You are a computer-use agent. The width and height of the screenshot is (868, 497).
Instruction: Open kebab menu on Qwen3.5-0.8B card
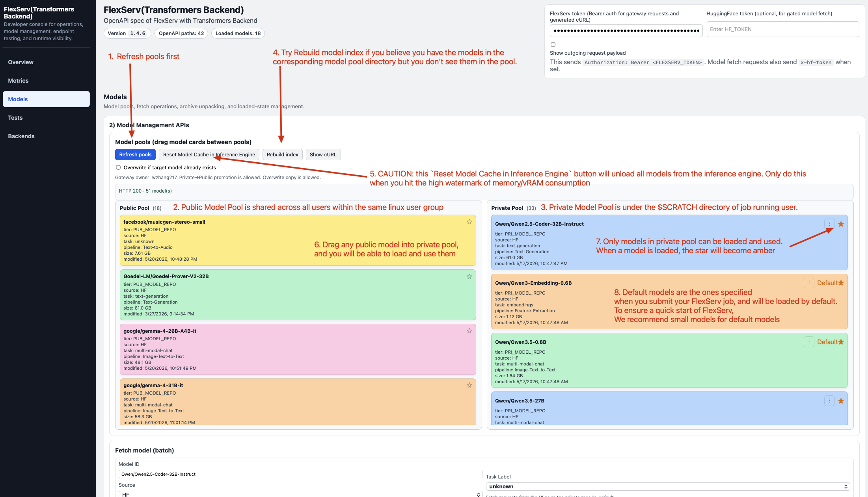tap(809, 342)
